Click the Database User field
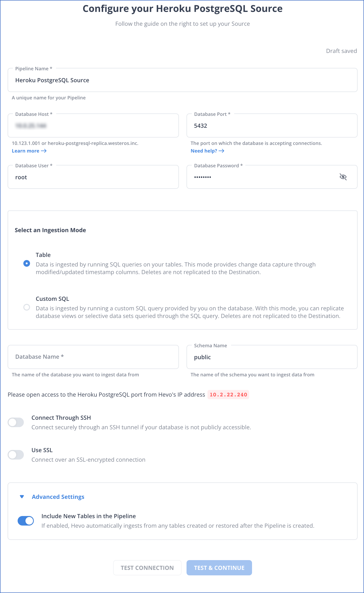 [x=93, y=177]
